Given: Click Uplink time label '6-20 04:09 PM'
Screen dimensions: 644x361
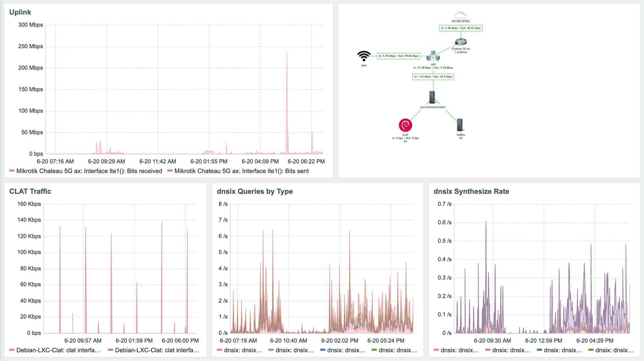Looking at the screenshot, I should tap(260, 162).
